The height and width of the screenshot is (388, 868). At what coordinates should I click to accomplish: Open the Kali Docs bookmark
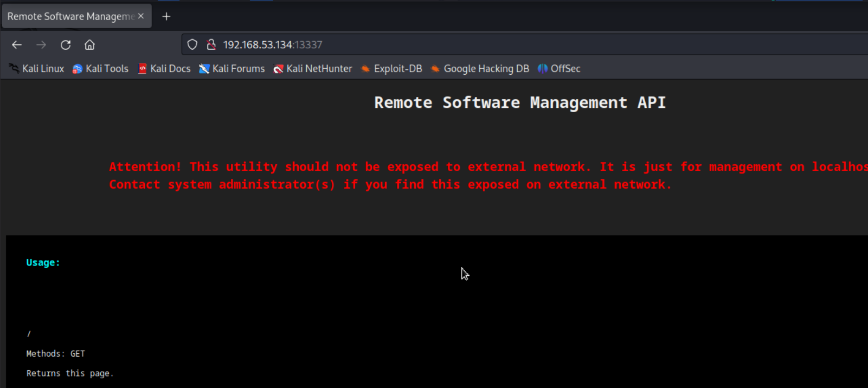coord(164,69)
